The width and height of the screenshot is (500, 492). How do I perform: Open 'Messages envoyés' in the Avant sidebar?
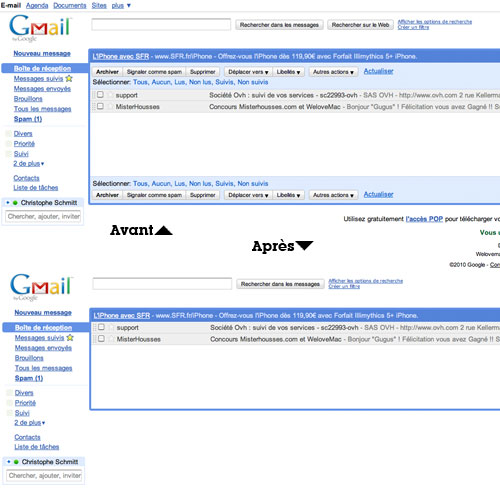42,89
